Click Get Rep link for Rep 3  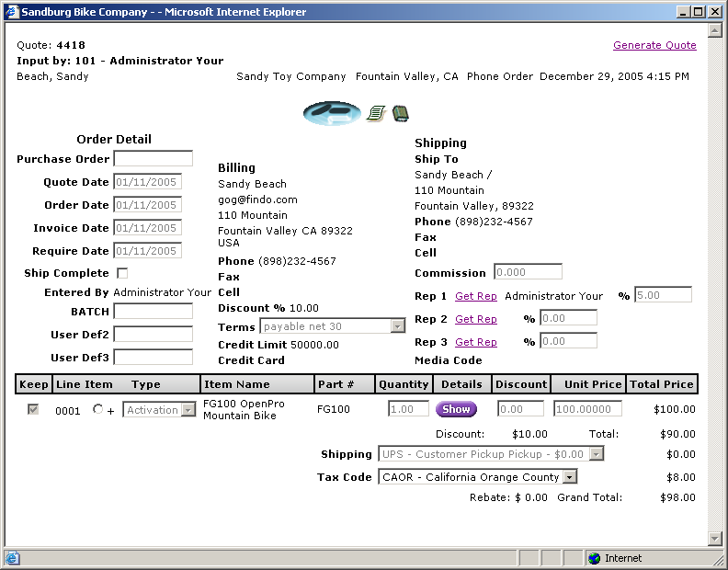coord(475,342)
